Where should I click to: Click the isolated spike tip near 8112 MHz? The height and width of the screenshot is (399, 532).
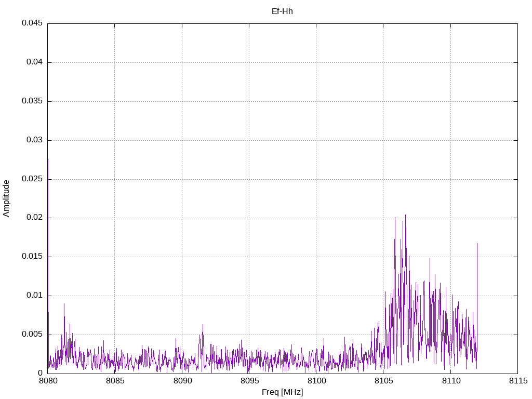477,243
